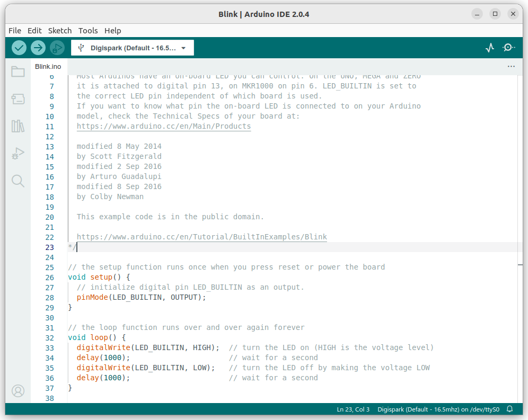Open the Tools menu
528x420 pixels.
click(x=88, y=31)
